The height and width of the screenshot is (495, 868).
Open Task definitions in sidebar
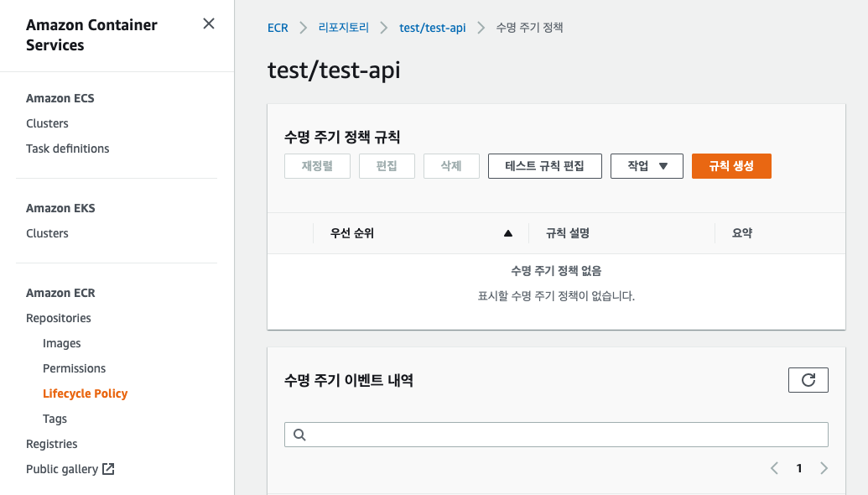coord(68,148)
